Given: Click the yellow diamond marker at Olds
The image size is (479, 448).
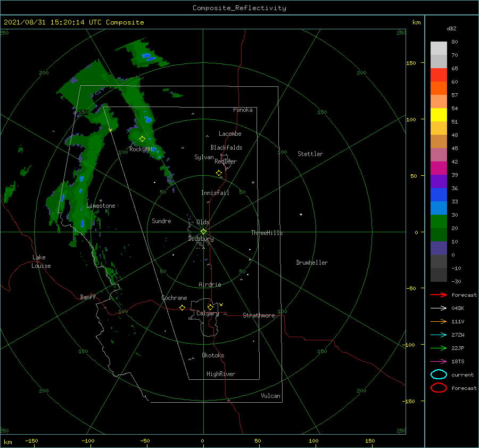Looking at the screenshot, I should pos(203,232).
